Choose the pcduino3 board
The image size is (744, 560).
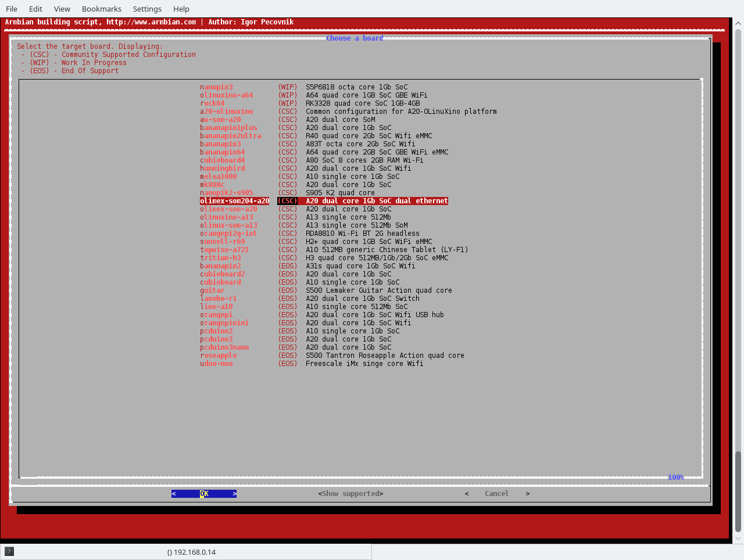pos(296,339)
